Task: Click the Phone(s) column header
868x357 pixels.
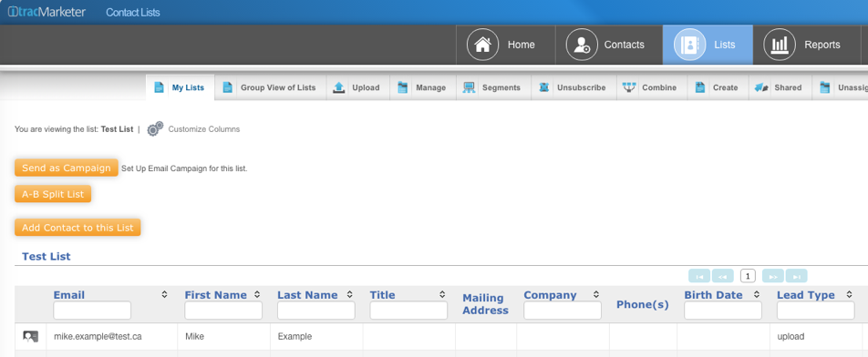Action: click(x=643, y=304)
